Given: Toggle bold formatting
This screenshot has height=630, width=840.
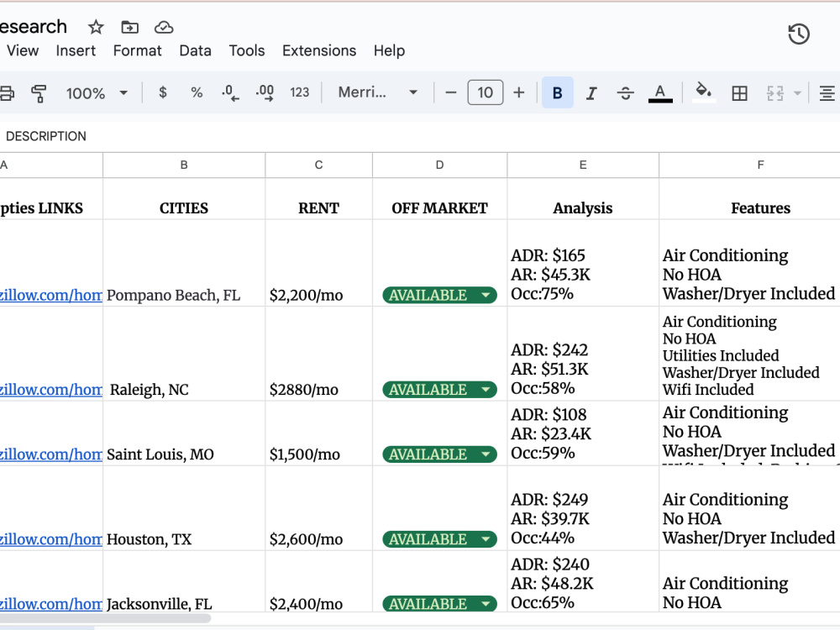Looking at the screenshot, I should (557, 92).
